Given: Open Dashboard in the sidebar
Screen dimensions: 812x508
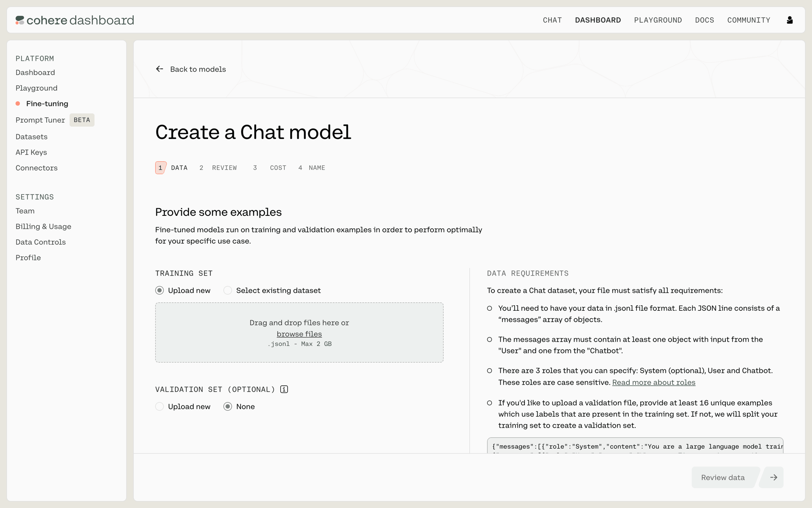Looking at the screenshot, I should point(35,72).
